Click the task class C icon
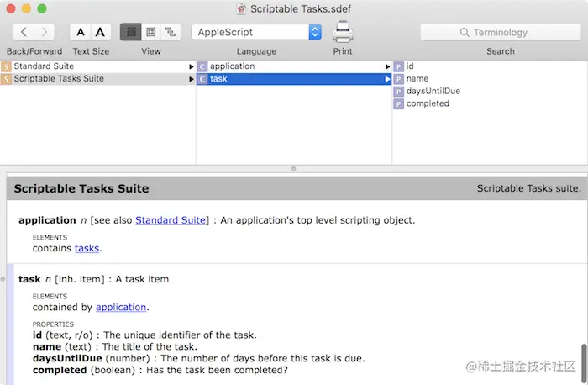This screenshot has height=385, width=588. (202, 79)
